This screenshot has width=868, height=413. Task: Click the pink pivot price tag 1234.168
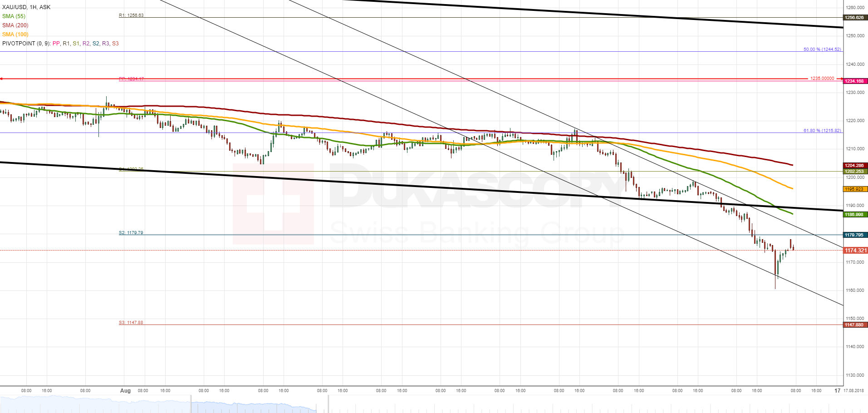pyautogui.click(x=856, y=81)
